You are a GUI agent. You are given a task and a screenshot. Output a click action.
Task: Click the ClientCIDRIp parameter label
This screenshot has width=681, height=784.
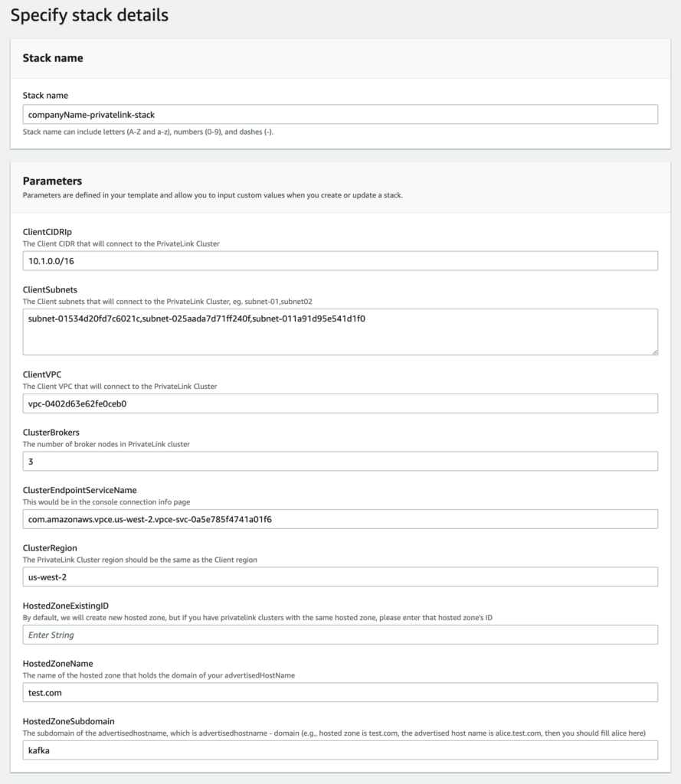[x=47, y=232]
